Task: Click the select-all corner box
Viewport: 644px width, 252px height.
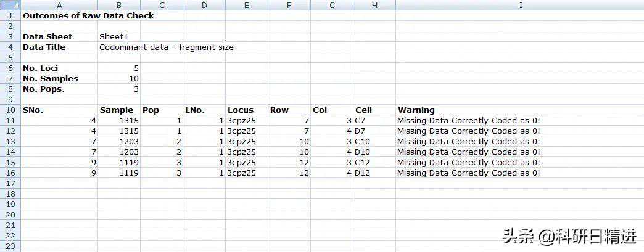Action: (x=10, y=6)
